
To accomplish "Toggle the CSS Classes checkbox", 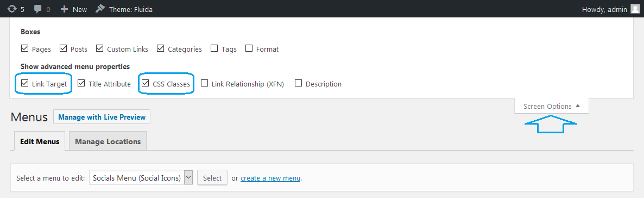I will [145, 83].
